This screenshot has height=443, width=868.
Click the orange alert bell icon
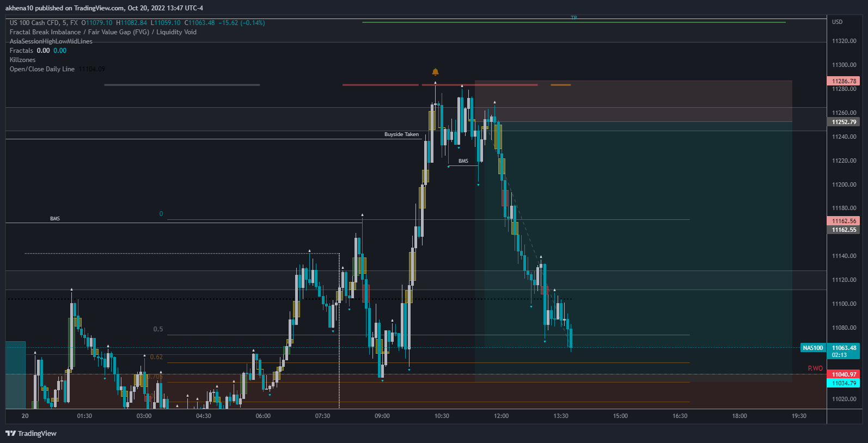[x=435, y=72]
